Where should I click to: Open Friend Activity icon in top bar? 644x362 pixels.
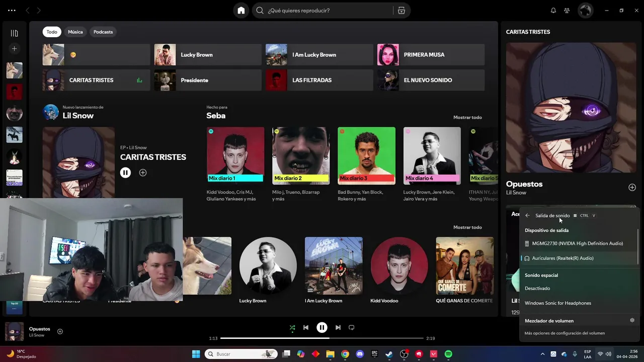[567, 11]
